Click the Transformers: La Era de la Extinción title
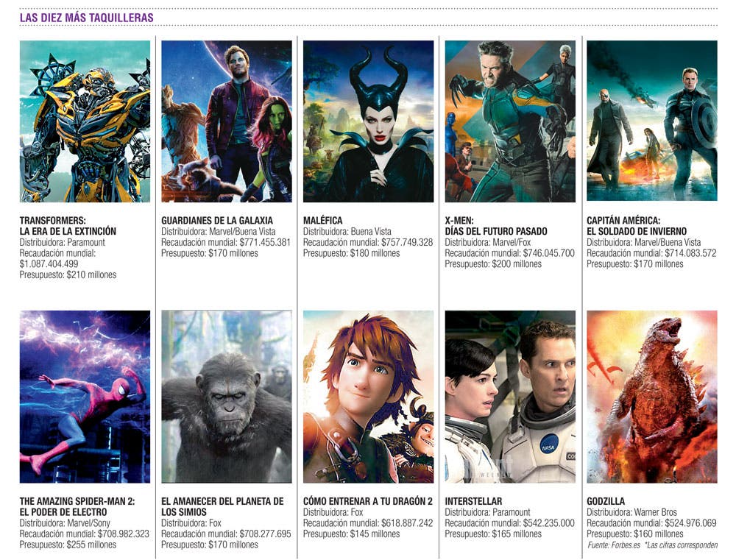 pyautogui.click(x=68, y=226)
